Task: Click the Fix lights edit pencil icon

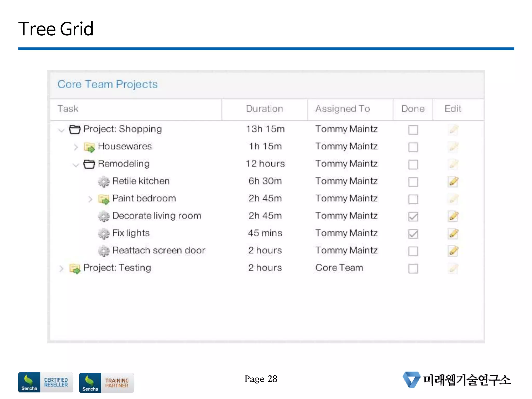Action: pos(453,234)
